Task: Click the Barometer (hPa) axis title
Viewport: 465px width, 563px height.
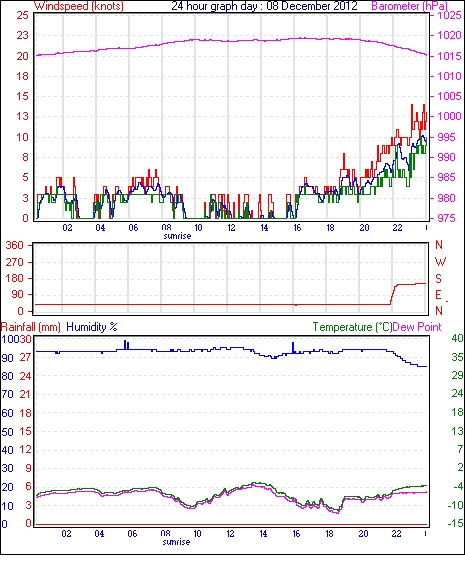Action: 410,6
